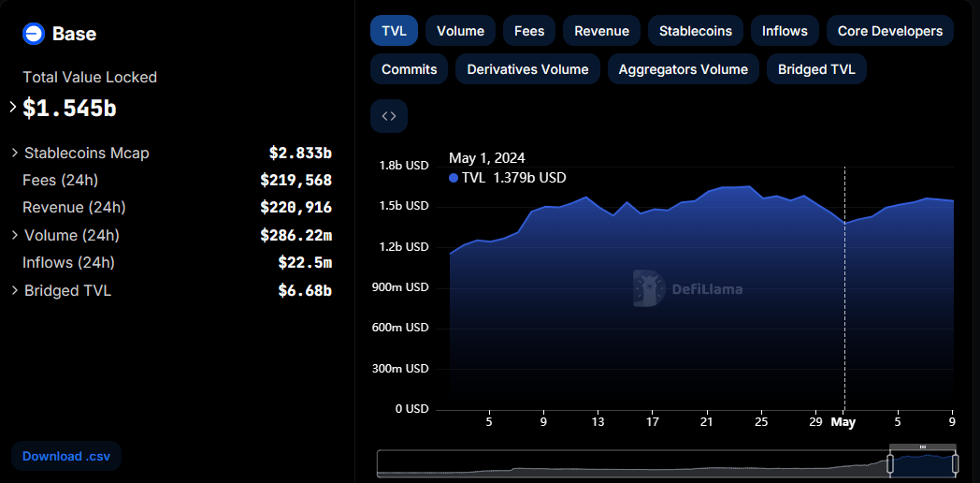Image resolution: width=980 pixels, height=483 pixels.
Task: Toggle the Aggregators Volume metric
Action: [684, 69]
